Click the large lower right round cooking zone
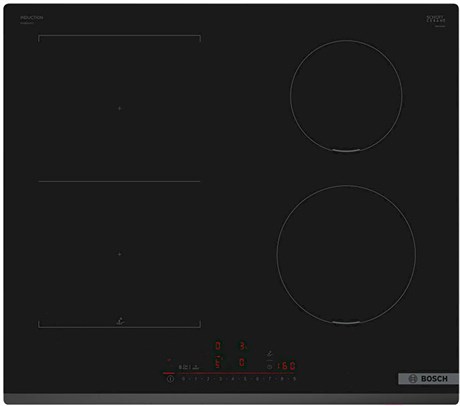 point(346,254)
